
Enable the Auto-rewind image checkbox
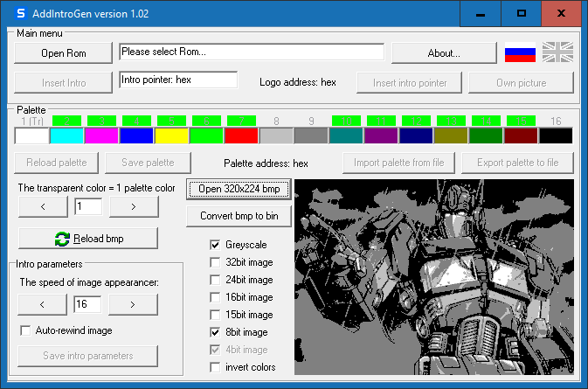[x=25, y=330]
